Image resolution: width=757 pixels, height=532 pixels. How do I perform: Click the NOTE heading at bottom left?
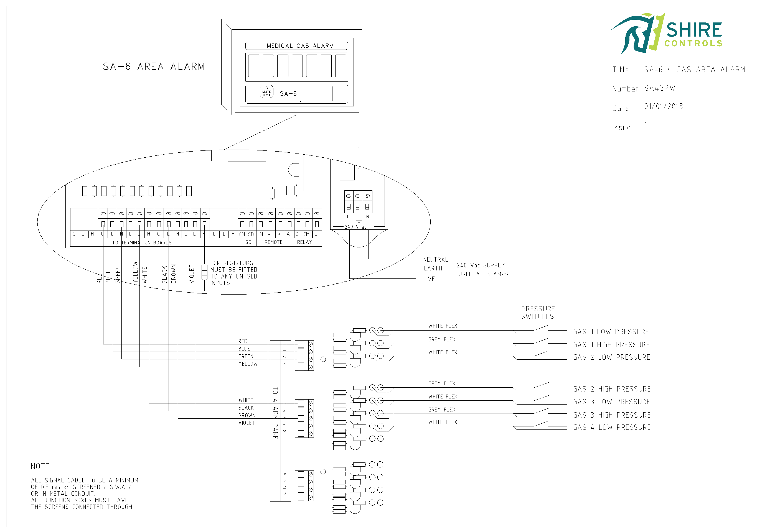(40, 466)
